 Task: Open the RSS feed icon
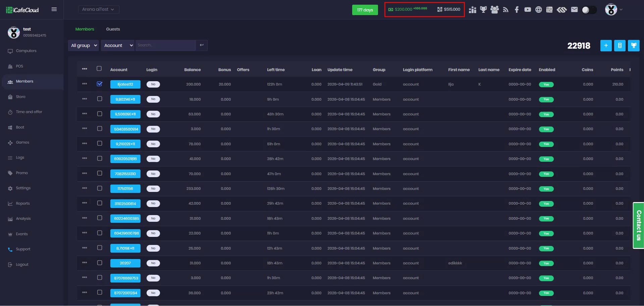pyautogui.click(x=506, y=10)
